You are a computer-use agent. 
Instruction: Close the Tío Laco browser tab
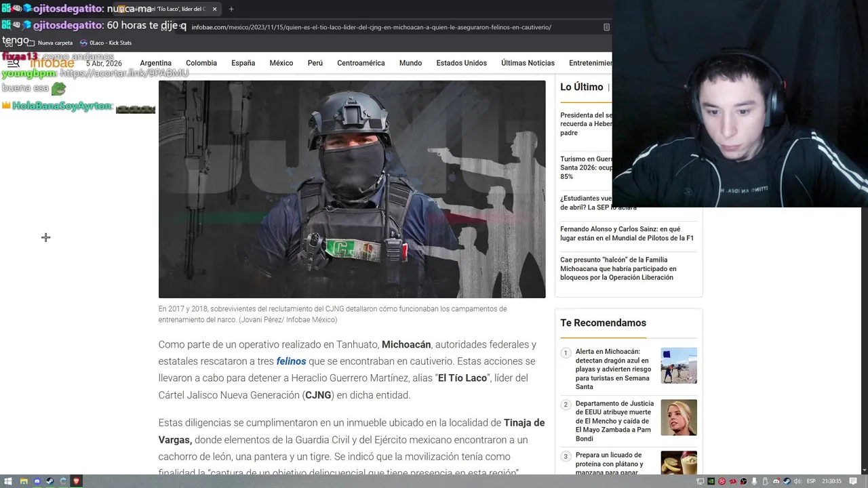[x=214, y=9]
